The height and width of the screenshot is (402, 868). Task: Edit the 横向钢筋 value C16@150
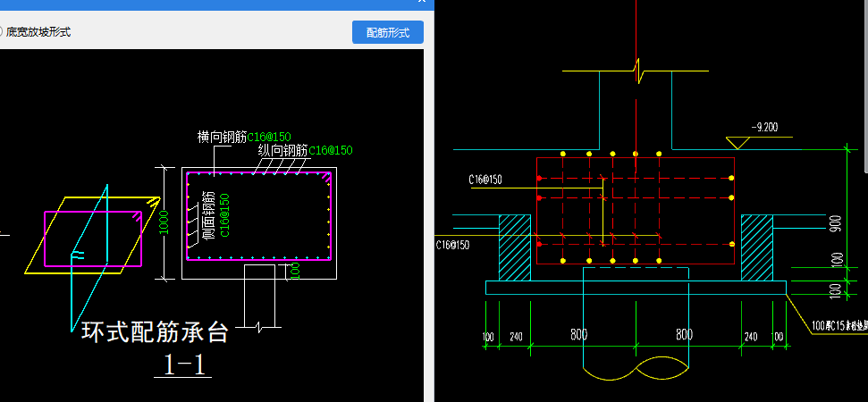[x=269, y=137]
